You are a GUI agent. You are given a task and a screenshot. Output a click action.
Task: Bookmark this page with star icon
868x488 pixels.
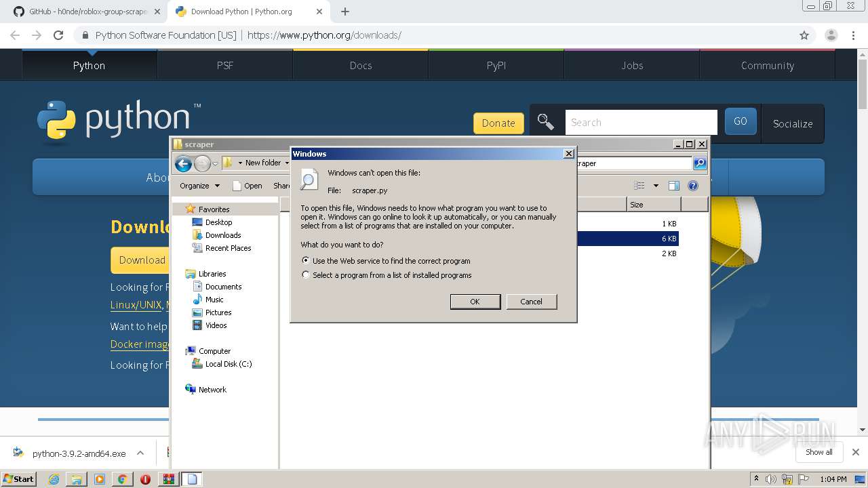pos(804,35)
